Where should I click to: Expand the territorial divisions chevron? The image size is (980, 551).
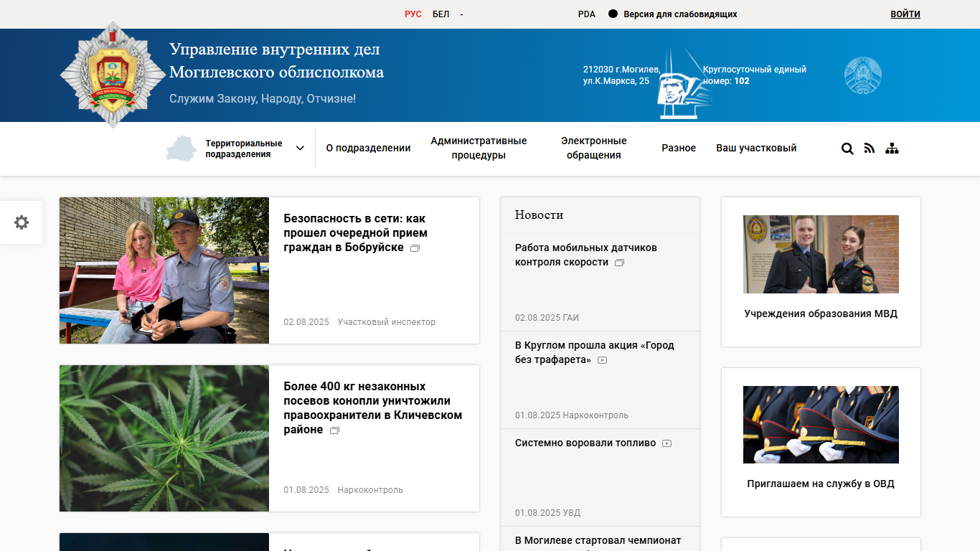pos(300,149)
